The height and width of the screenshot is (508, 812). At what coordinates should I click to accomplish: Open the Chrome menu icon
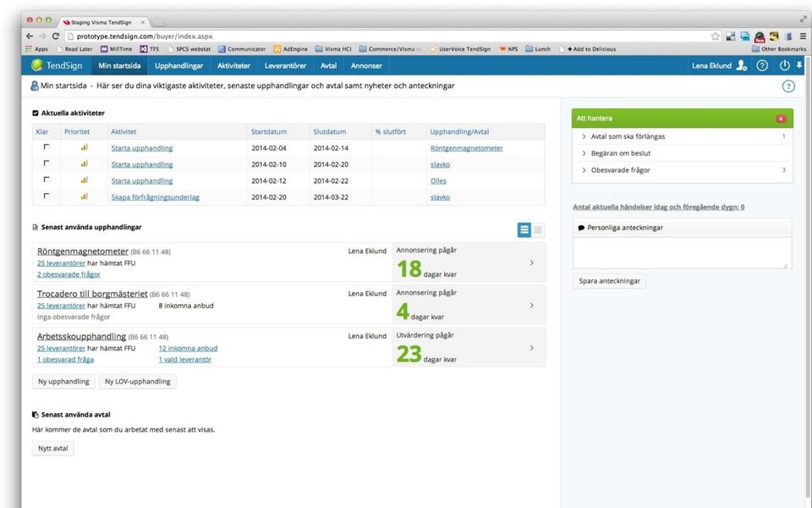pyautogui.click(x=803, y=36)
